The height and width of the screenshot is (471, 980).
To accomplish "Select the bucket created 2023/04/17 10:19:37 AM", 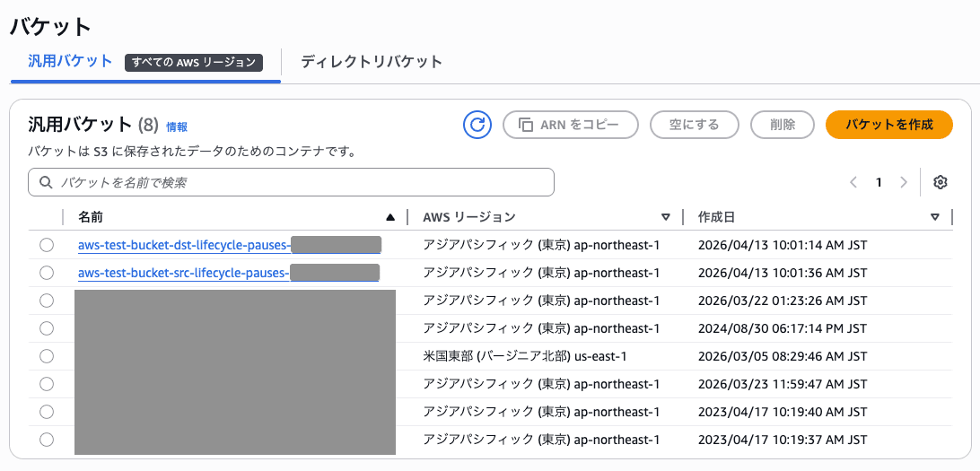I will [x=47, y=439].
